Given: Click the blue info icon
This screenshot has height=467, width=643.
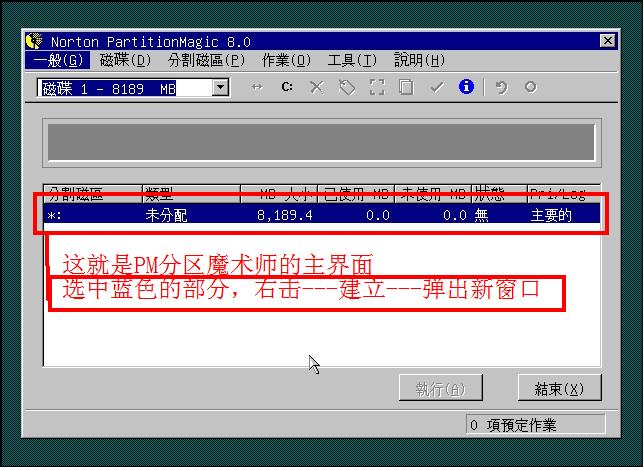Looking at the screenshot, I should [466, 87].
